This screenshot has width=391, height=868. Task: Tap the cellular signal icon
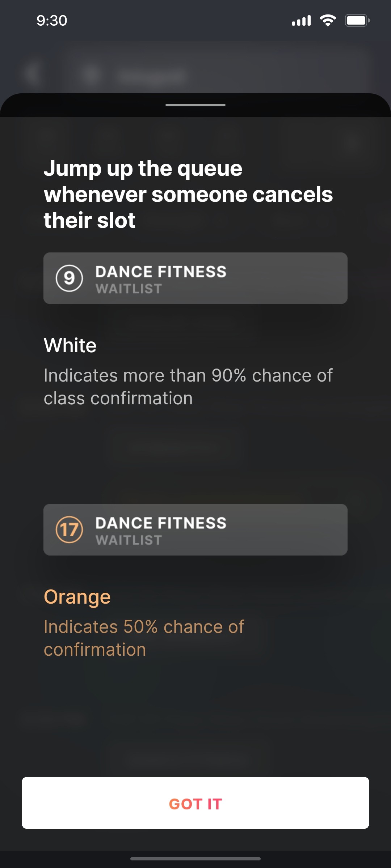coord(300,21)
